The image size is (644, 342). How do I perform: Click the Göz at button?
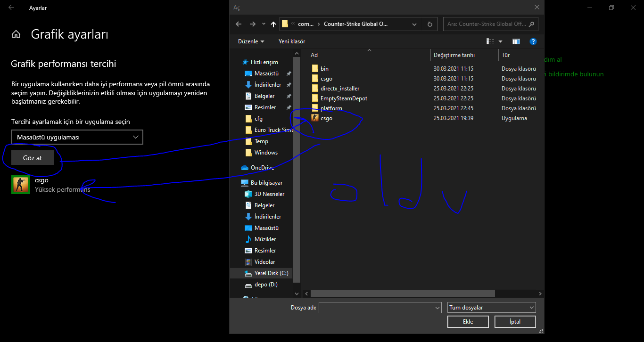point(33,158)
